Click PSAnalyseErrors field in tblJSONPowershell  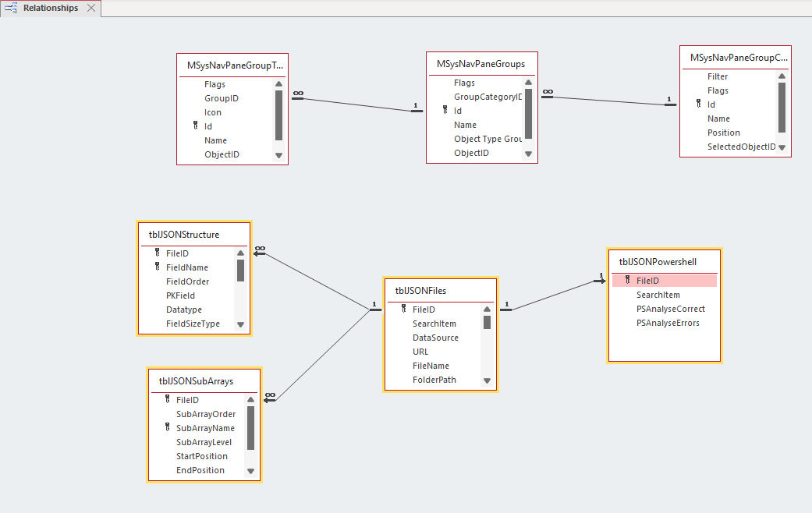pyautogui.click(x=668, y=323)
